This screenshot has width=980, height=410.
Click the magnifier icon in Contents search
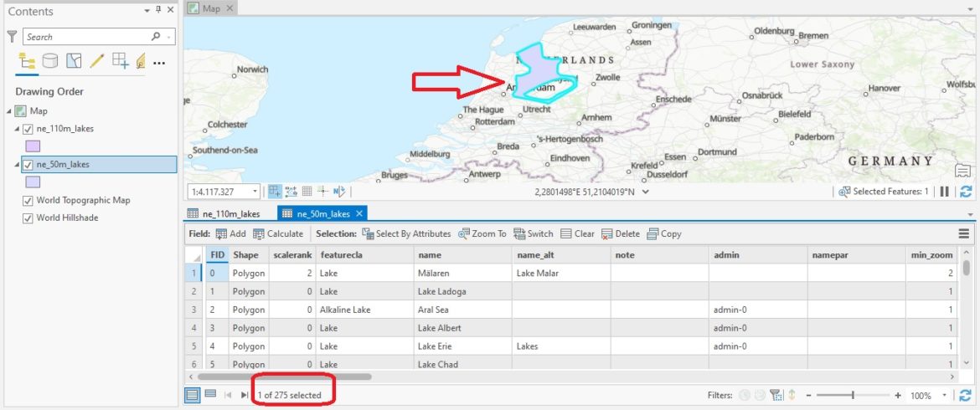[x=156, y=36]
